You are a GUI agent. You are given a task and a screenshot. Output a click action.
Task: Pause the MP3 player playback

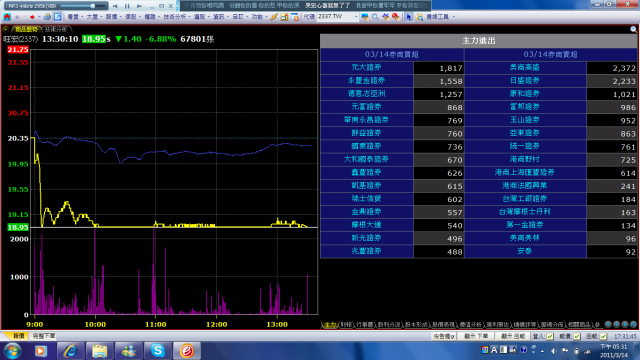(127, 6)
